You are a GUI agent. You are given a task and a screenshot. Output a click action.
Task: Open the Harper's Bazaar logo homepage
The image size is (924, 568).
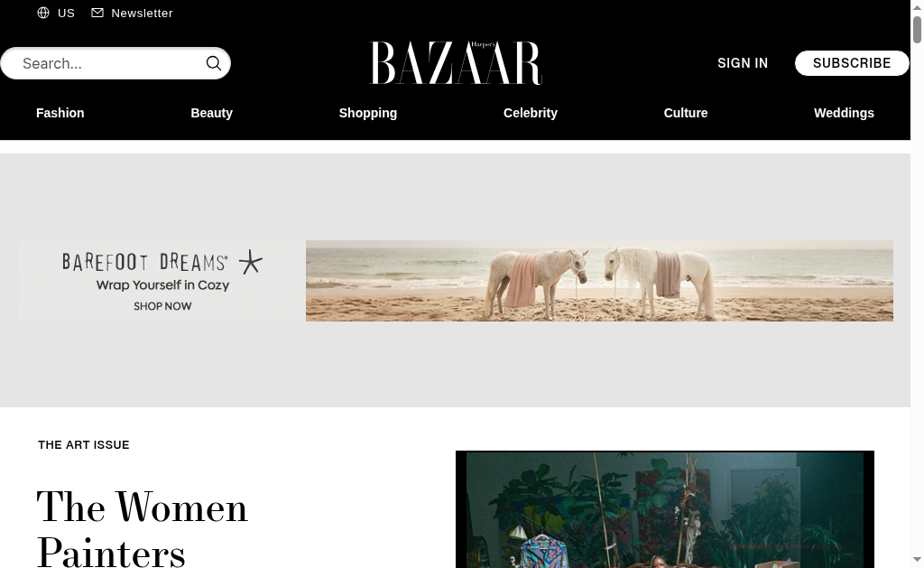click(456, 62)
